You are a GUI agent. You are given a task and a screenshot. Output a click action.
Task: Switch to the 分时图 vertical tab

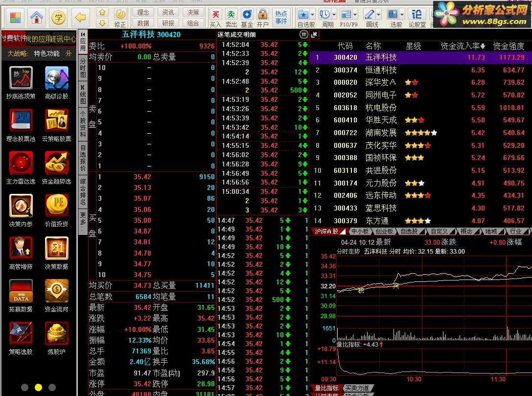(83, 67)
